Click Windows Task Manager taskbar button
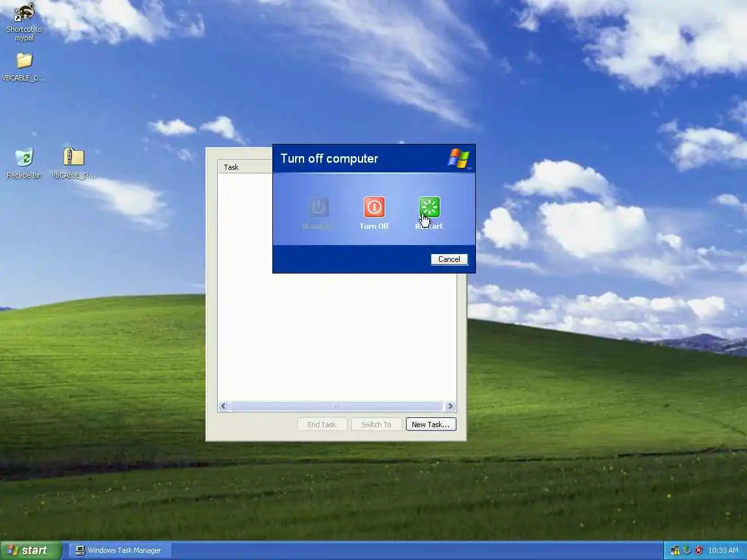 (x=119, y=550)
